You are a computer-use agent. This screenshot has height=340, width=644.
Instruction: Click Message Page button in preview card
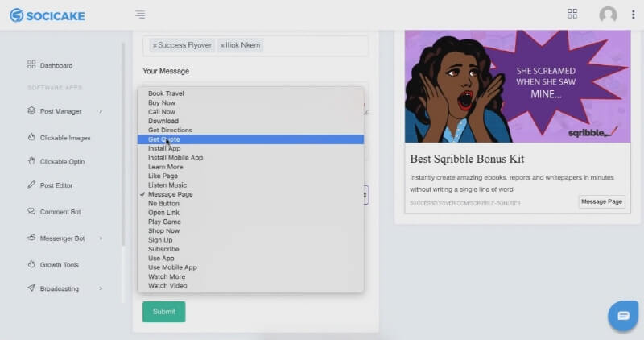pos(601,201)
